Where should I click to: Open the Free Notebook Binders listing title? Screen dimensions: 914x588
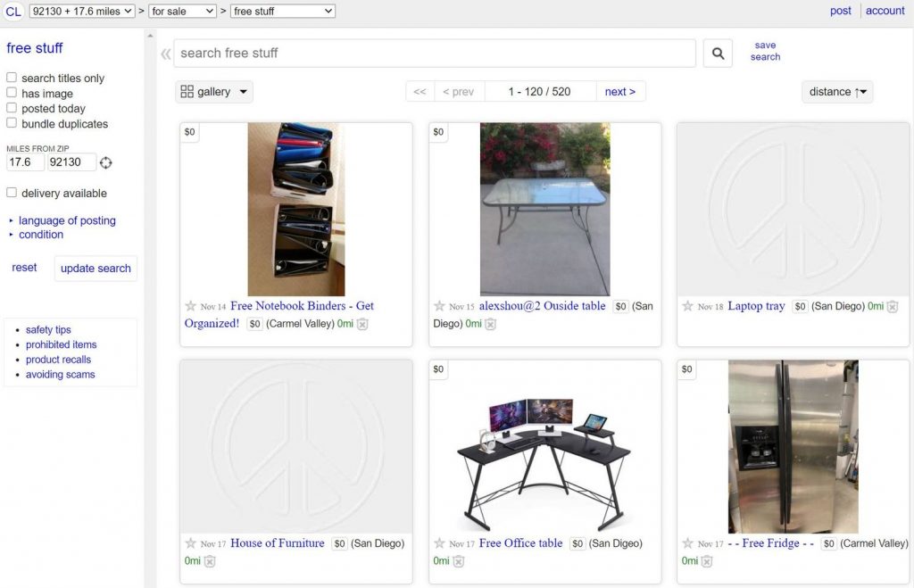(x=279, y=314)
